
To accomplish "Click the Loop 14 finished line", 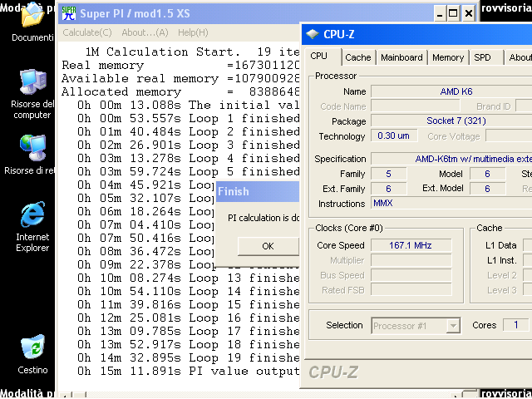I will 189,291.
